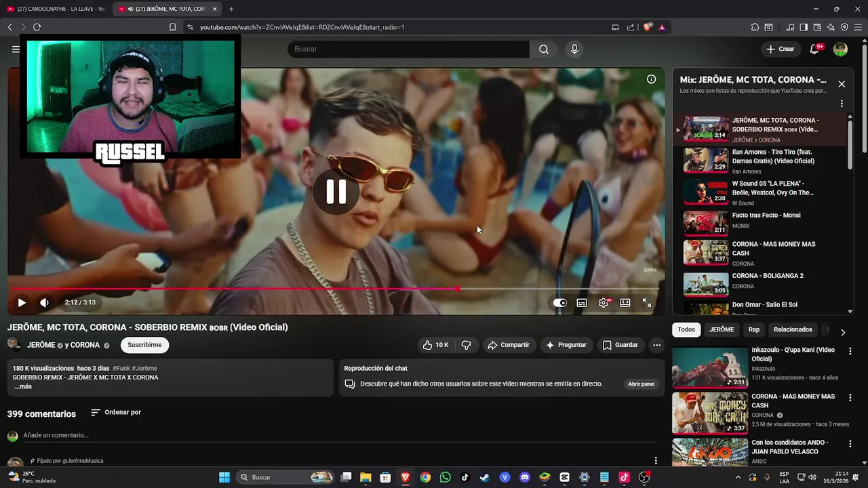Viewport: 868px width, 488px height.
Task: Subscribe with the Suscribirme button
Action: 144,345
